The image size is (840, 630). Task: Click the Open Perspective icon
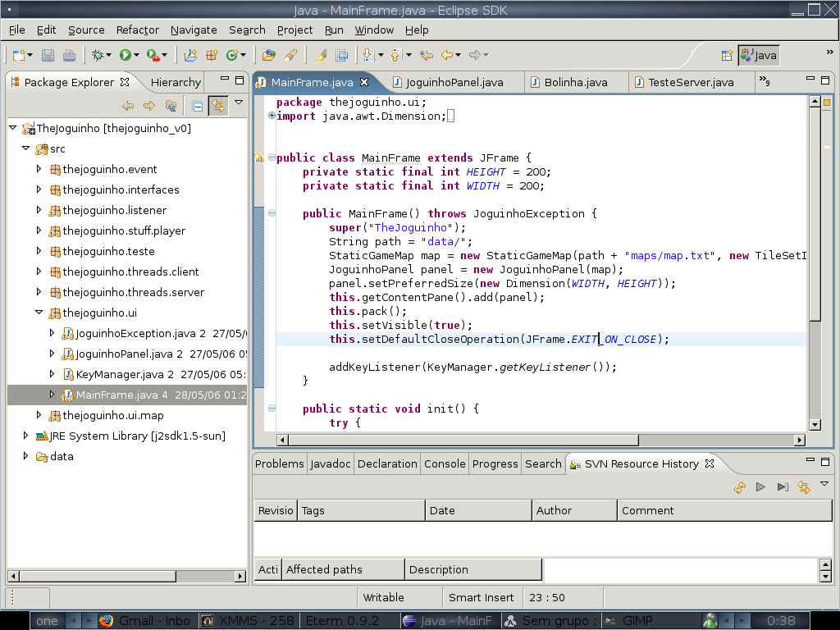pyautogui.click(x=727, y=55)
